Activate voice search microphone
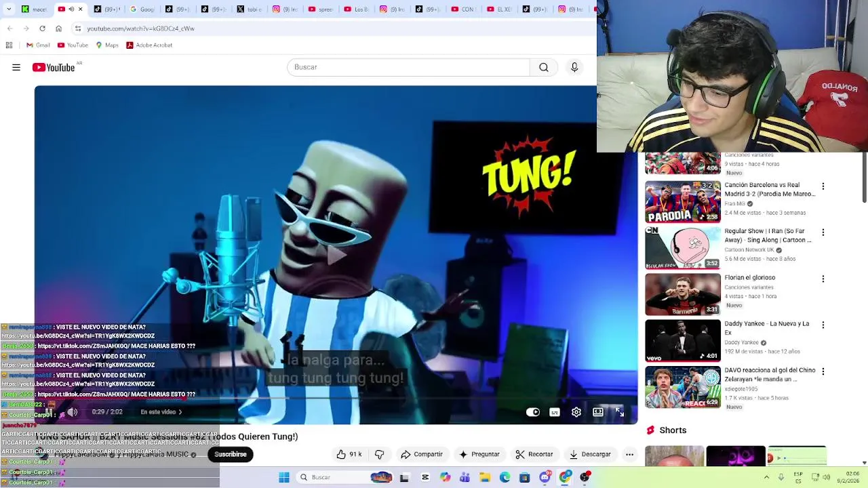868x488 pixels. coord(574,67)
